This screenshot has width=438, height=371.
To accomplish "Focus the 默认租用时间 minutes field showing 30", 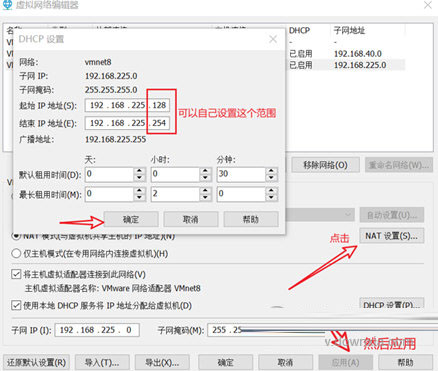I will click(241, 174).
